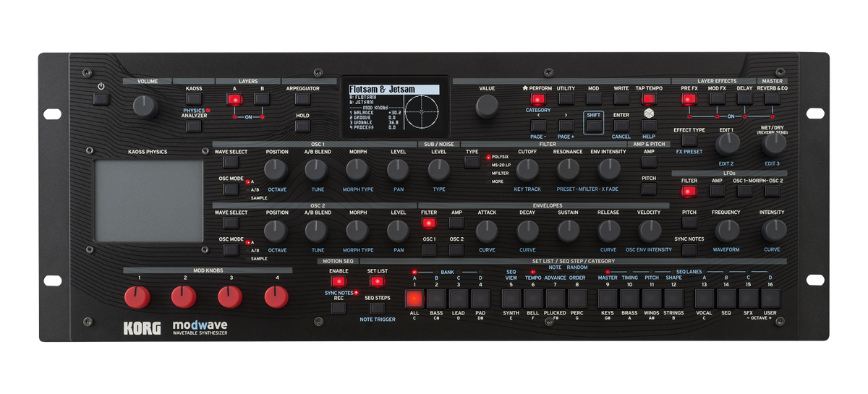
Task: Tap step button 1 labeled ALL
Action: pyautogui.click(x=414, y=299)
